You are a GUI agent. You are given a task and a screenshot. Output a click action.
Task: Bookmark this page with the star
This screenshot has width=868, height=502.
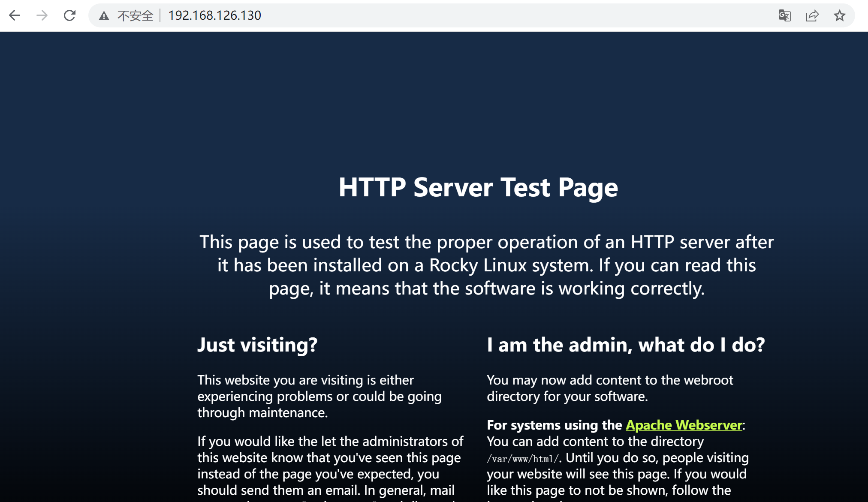pyautogui.click(x=839, y=16)
